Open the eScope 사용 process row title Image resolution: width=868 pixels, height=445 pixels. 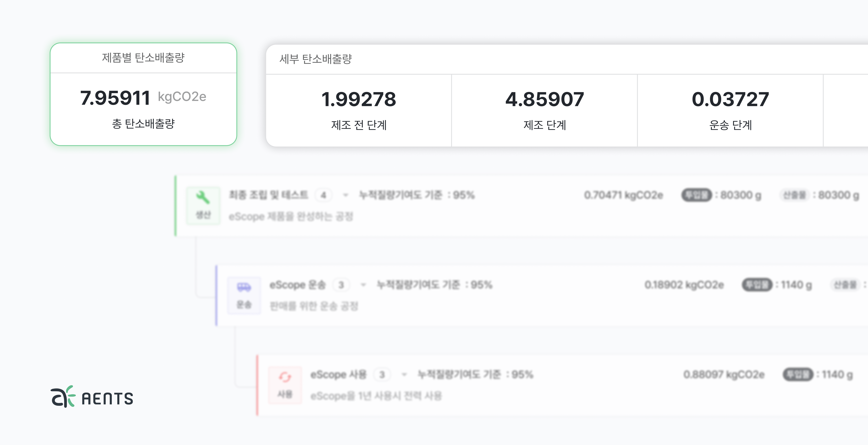click(x=338, y=374)
